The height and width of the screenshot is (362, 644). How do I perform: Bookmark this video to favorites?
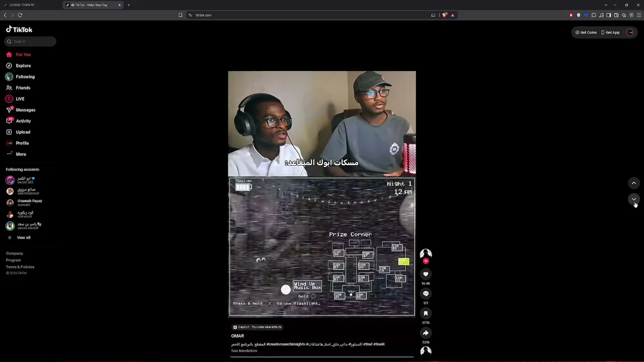tap(426, 313)
